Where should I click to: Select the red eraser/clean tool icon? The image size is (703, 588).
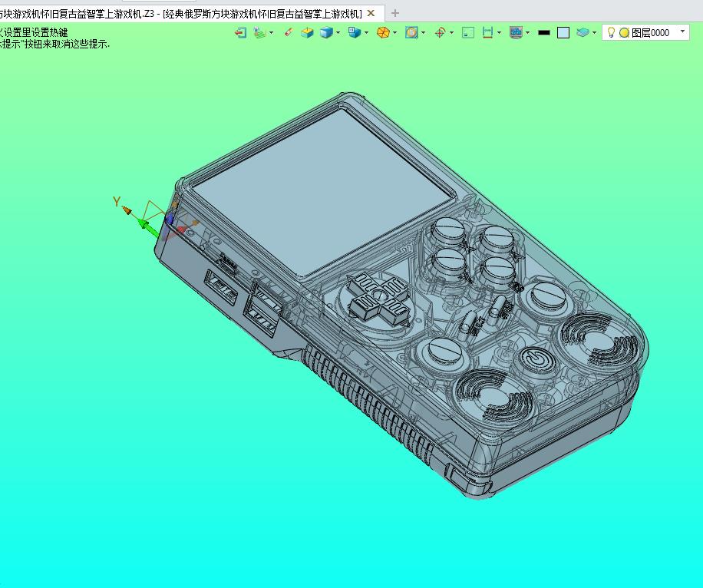tap(289, 32)
